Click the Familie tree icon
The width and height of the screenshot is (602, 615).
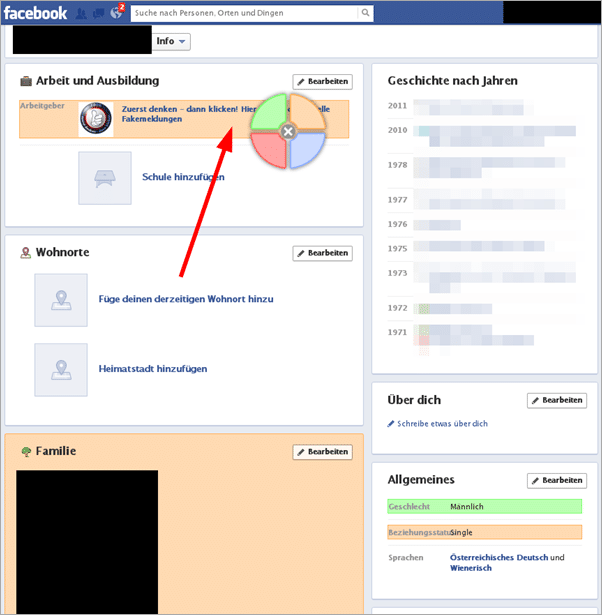coord(26,452)
